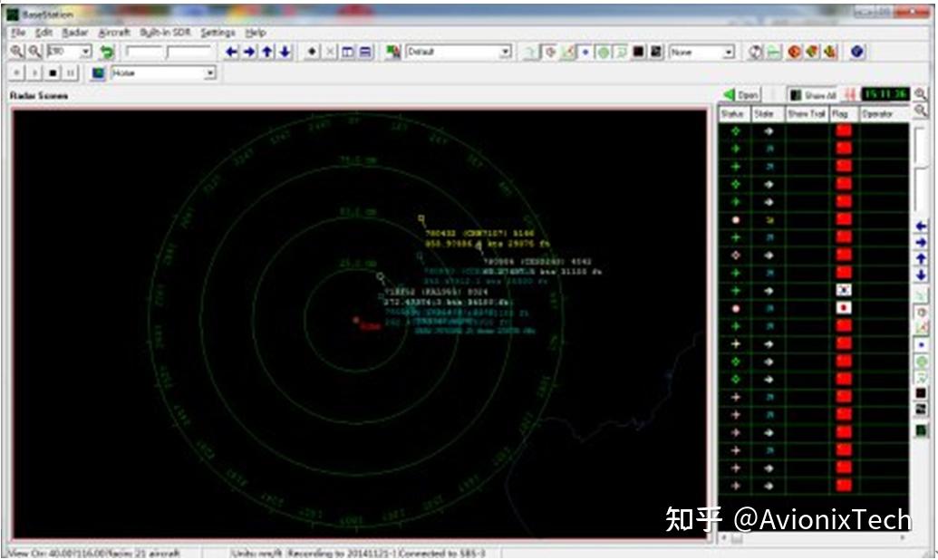
Task: Open help via the blue globe icon
Action: point(856,51)
